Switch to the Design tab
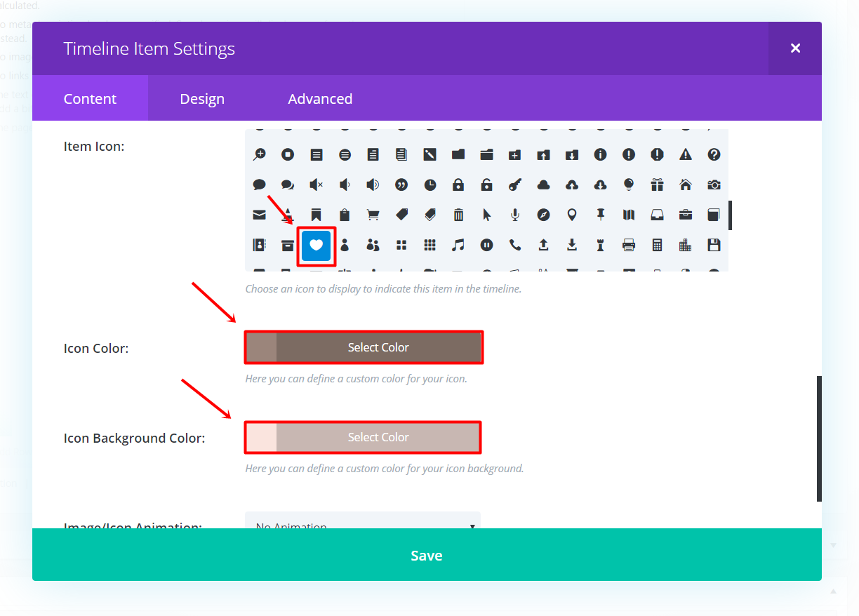Image resolution: width=859 pixels, height=616 pixels. pos(202,99)
